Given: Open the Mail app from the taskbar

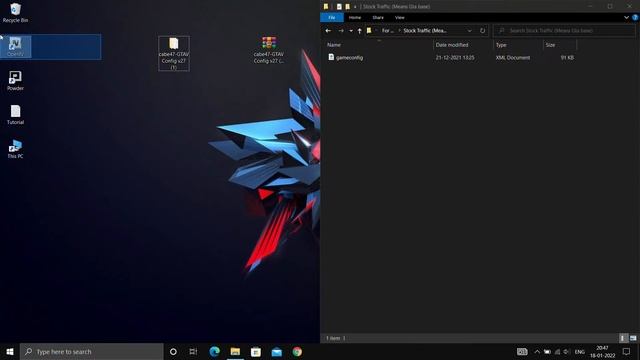Looking at the screenshot, I should coord(276,351).
